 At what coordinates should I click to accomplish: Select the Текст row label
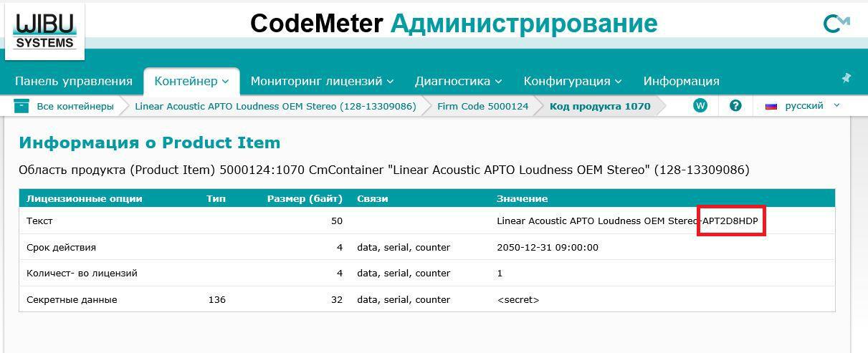pyautogui.click(x=39, y=221)
